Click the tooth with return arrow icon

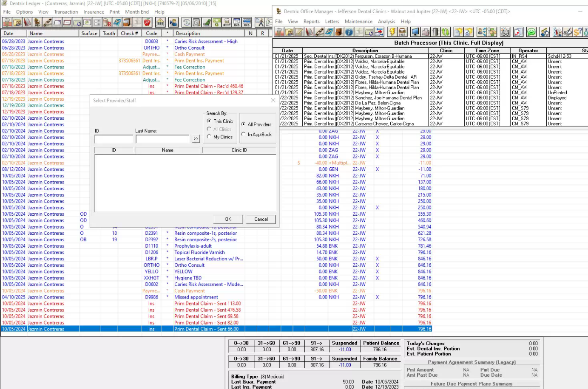tap(226, 22)
